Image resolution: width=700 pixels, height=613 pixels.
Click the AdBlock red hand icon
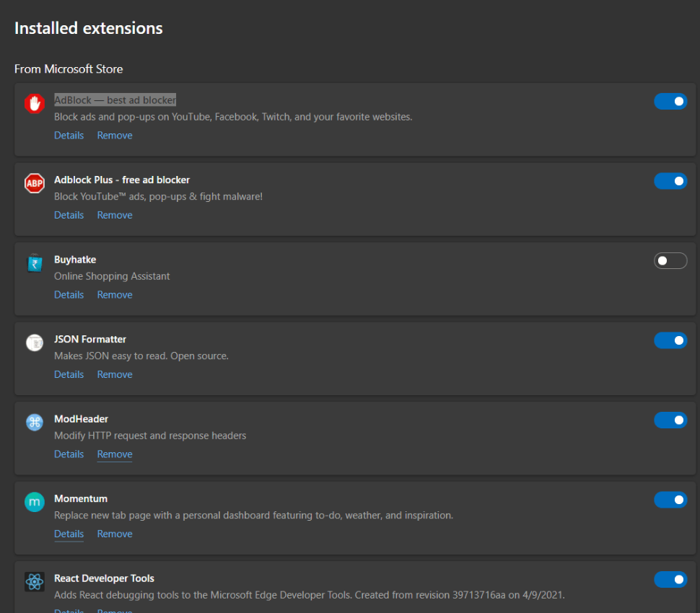(34, 104)
